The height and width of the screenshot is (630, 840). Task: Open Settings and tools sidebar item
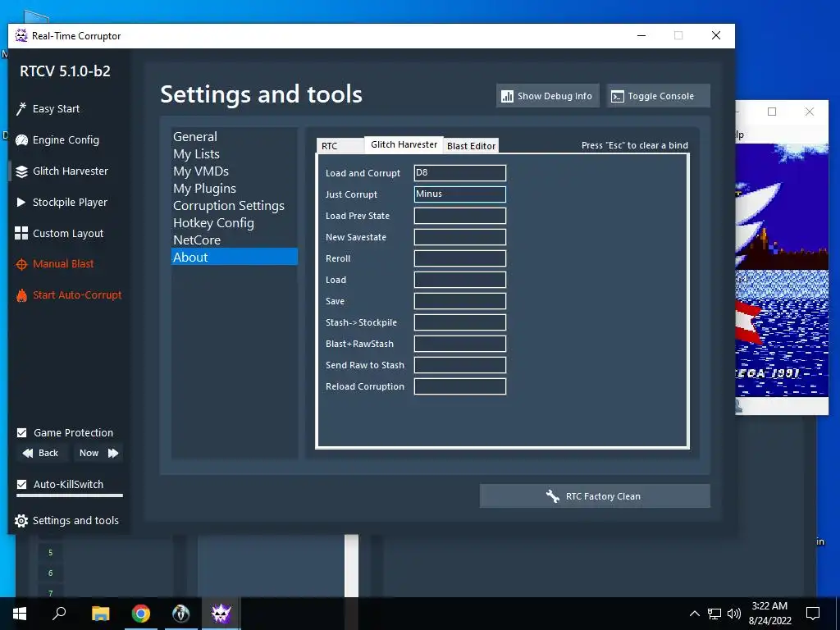click(x=67, y=520)
